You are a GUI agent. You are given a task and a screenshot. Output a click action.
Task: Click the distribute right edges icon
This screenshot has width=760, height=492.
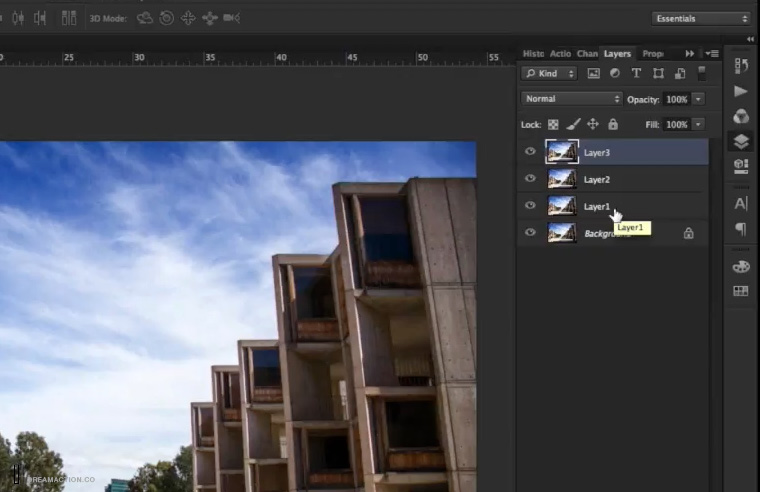pyautogui.click(x=40, y=18)
